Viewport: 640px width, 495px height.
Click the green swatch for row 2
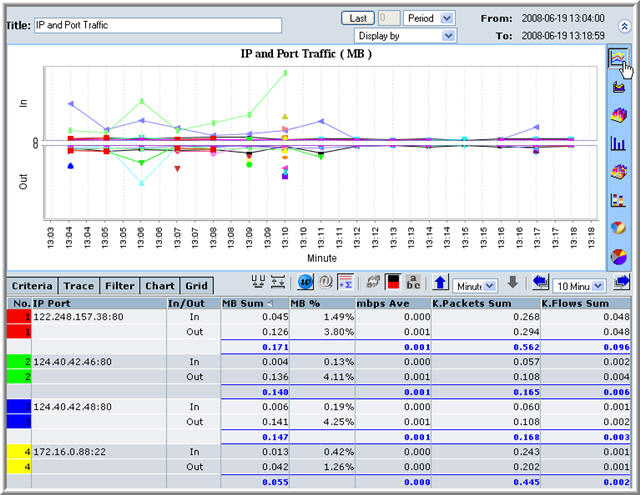click(x=19, y=359)
